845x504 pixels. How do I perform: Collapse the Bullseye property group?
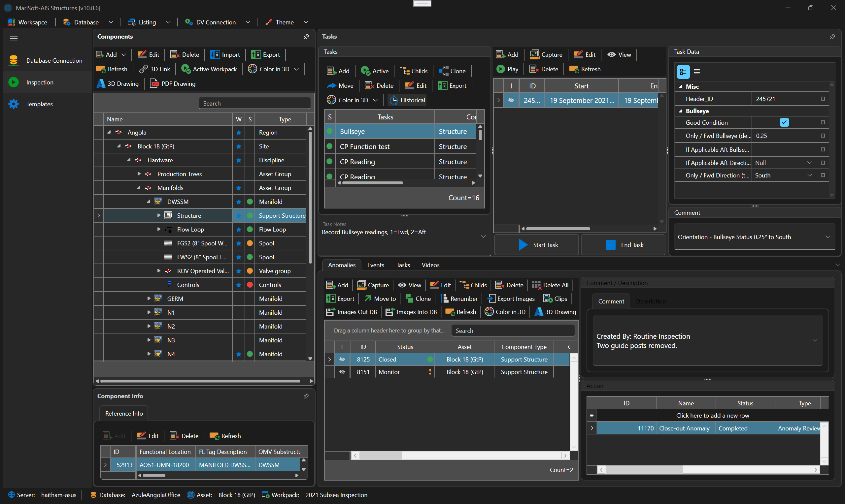[x=680, y=111]
